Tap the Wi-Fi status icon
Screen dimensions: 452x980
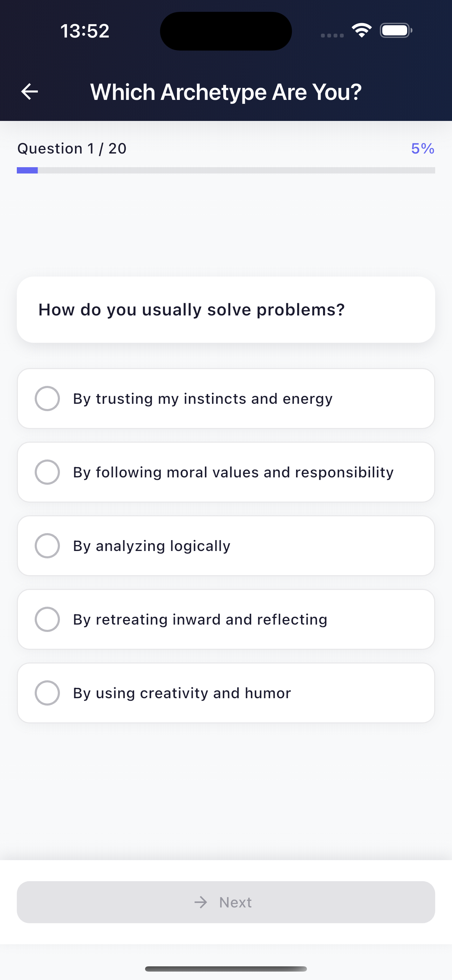362,30
